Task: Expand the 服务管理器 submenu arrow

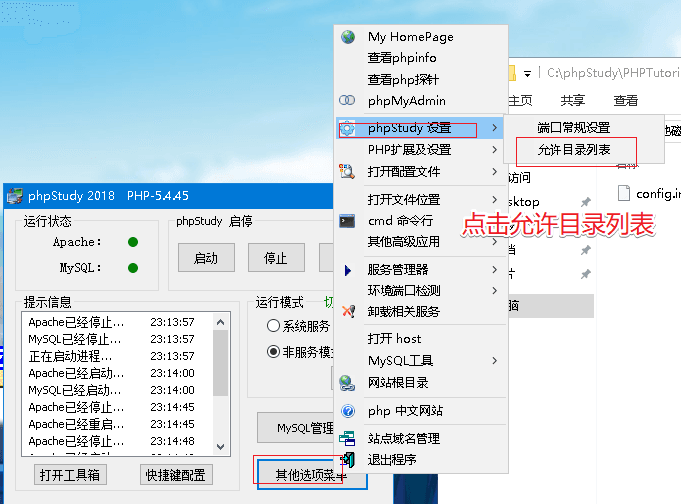Action: click(x=495, y=269)
